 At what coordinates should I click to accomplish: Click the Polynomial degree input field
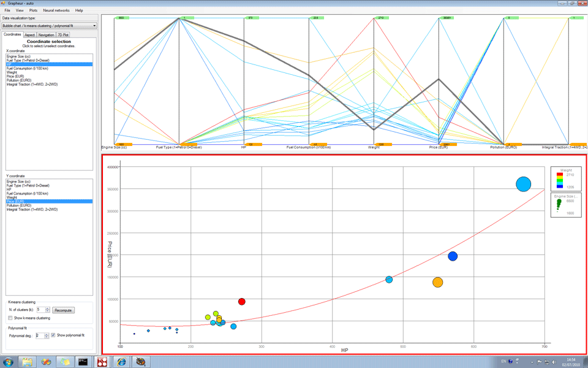pos(40,335)
